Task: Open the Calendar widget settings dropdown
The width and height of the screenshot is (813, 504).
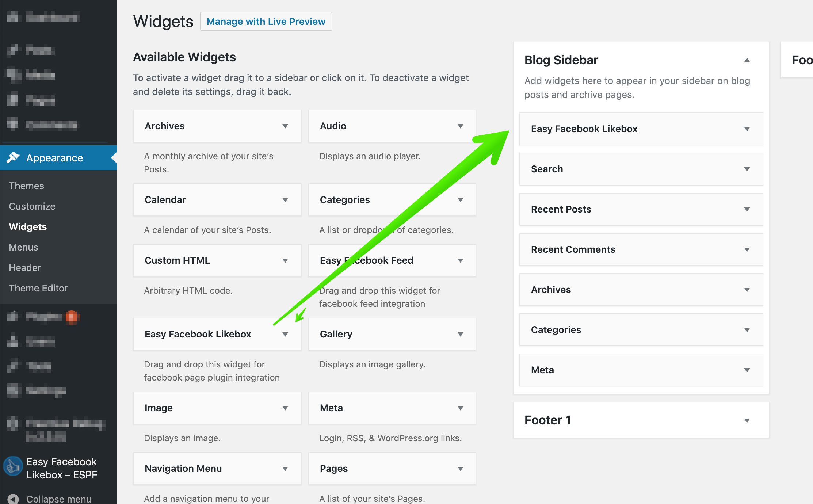Action: 286,200
